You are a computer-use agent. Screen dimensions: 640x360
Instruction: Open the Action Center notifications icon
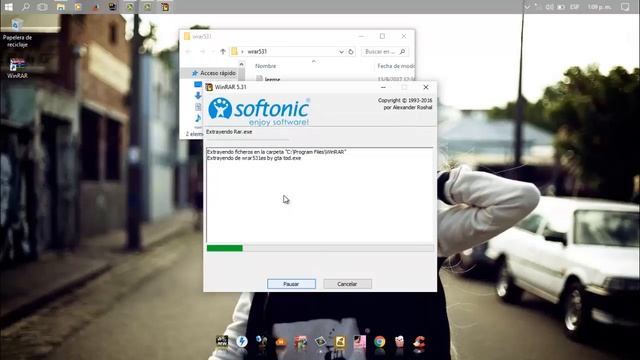click(625, 7)
